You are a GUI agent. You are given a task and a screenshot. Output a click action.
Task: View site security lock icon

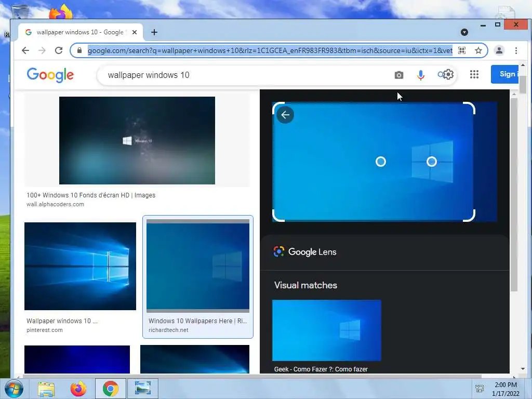[x=79, y=50]
